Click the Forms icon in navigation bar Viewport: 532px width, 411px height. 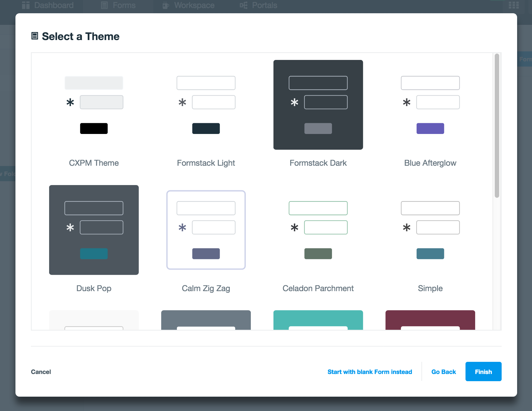pos(104,5)
